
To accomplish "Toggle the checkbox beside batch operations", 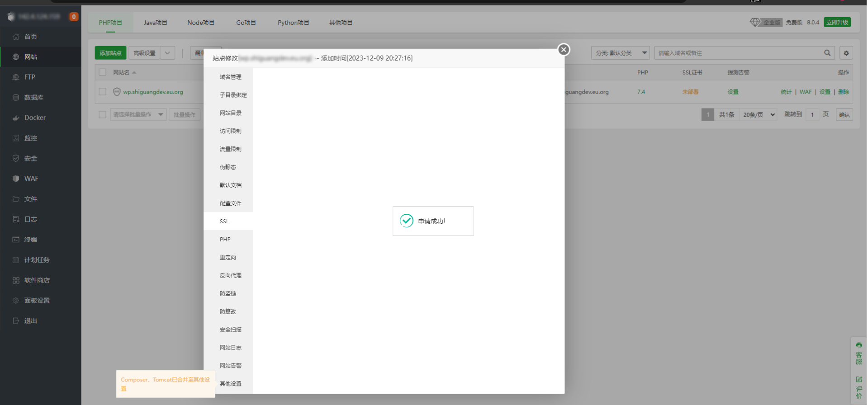I will tap(103, 115).
